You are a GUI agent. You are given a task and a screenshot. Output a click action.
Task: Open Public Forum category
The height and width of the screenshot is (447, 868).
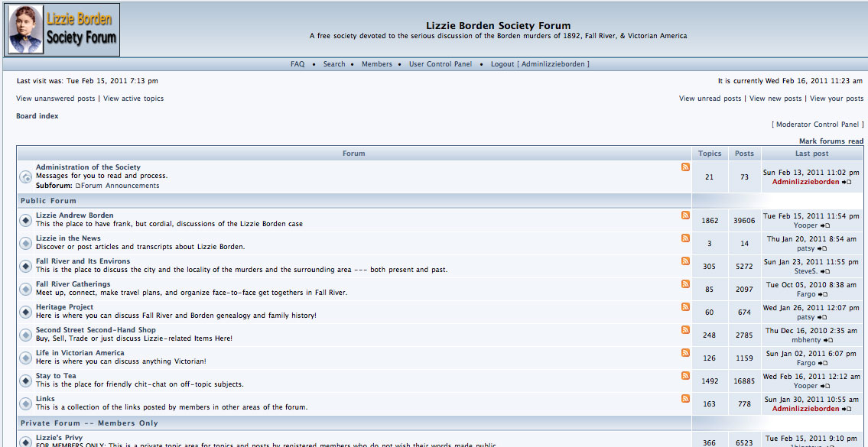pyautogui.click(x=48, y=201)
